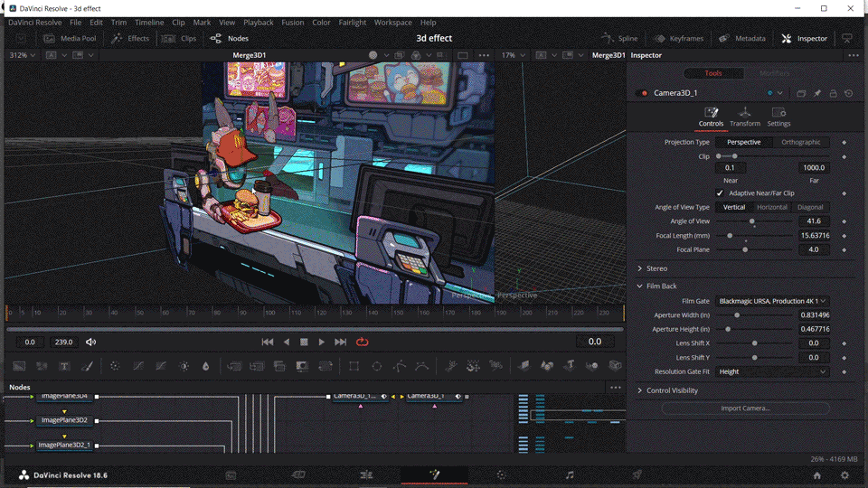Viewport: 868px width, 488px height.
Task: Open the Fusion menu
Action: point(292,23)
